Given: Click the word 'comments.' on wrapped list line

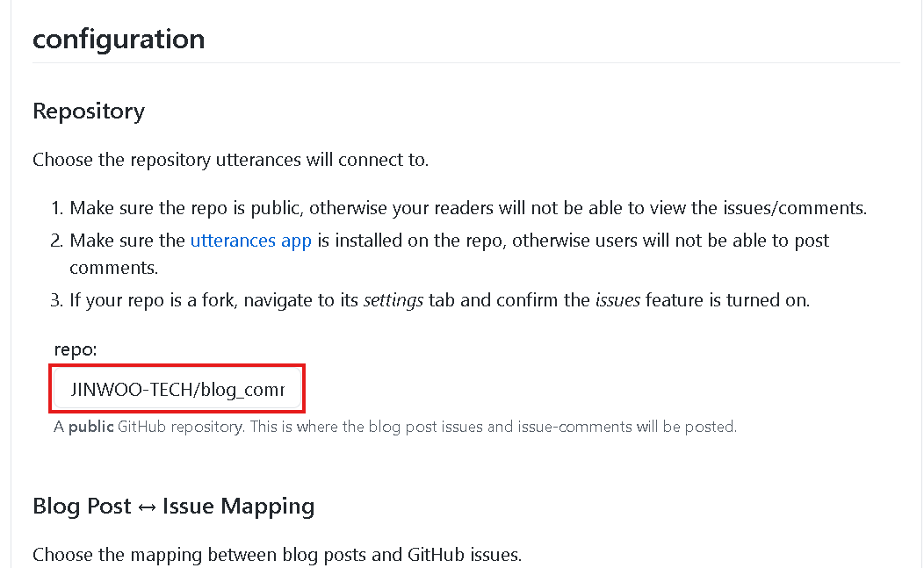Looking at the screenshot, I should 113,268.
